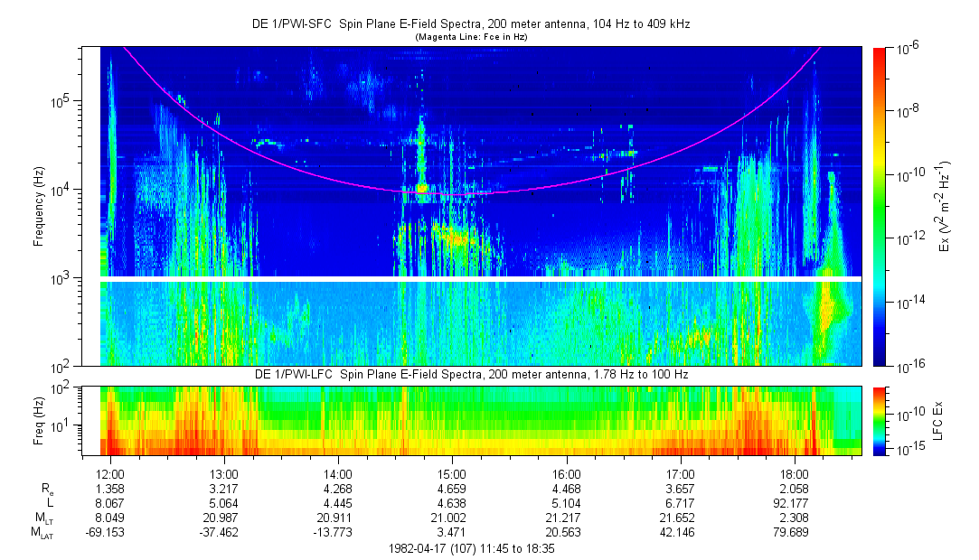Select the 18:00 time axis tick label

point(794,474)
